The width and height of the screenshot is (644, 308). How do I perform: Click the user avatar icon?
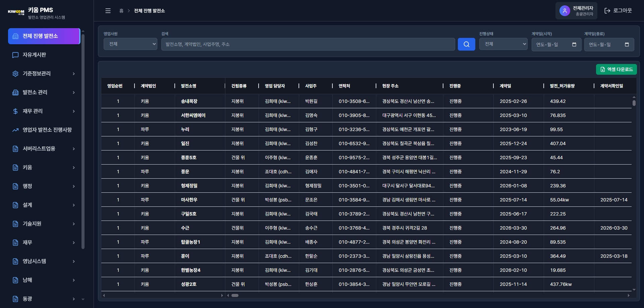pos(565,11)
